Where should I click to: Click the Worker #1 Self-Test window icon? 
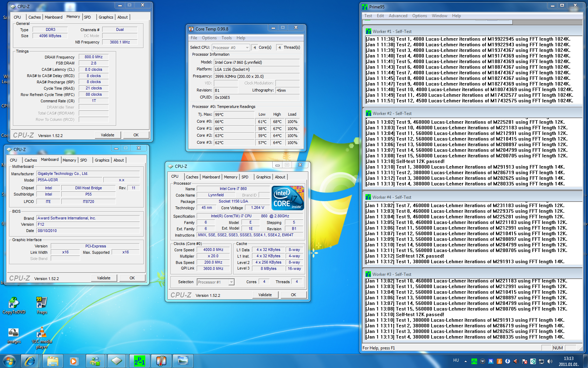[x=368, y=31]
